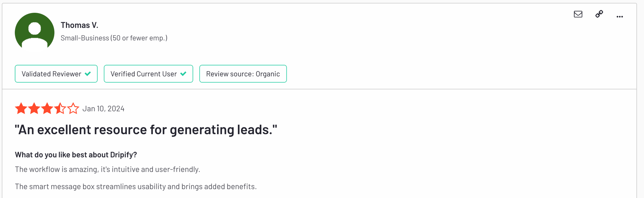Click the envelope email icon

(x=578, y=14)
